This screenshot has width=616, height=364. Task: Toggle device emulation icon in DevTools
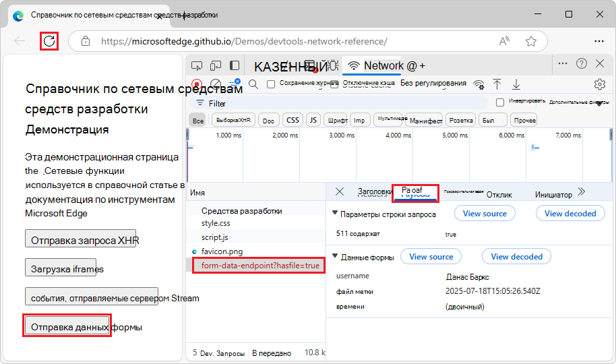tap(215, 65)
